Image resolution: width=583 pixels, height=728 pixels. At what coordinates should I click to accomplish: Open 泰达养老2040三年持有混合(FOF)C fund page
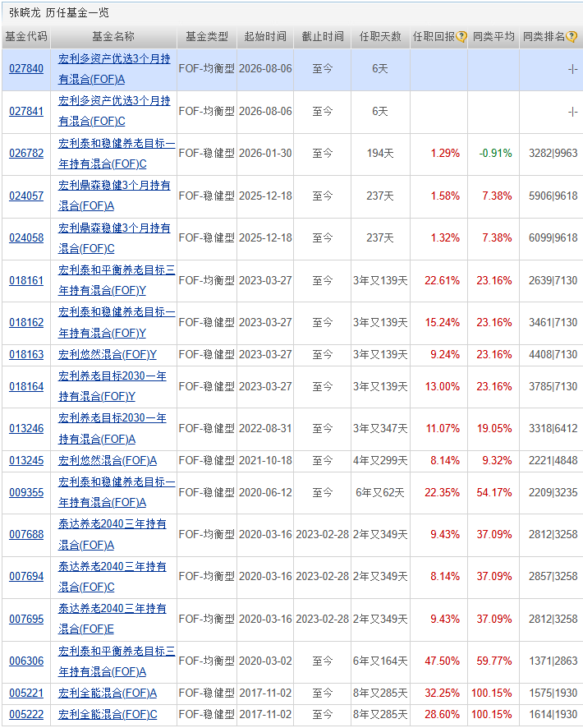[112, 577]
